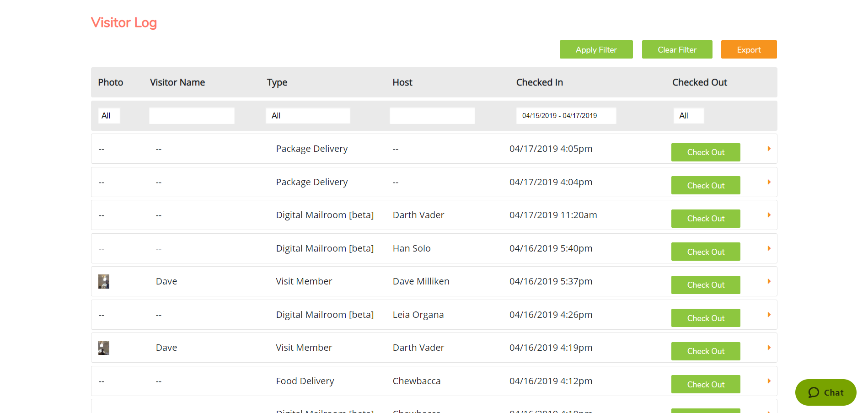Expand the Leia Organa mailroom entry
The height and width of the screenshot is (413, 868).
(x=769, y=315)
